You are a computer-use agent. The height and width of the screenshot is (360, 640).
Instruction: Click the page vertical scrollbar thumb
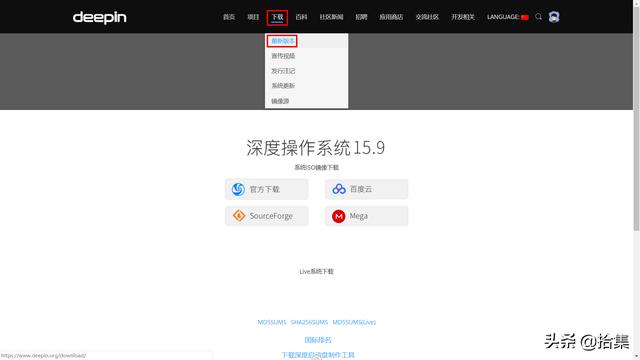636,119
